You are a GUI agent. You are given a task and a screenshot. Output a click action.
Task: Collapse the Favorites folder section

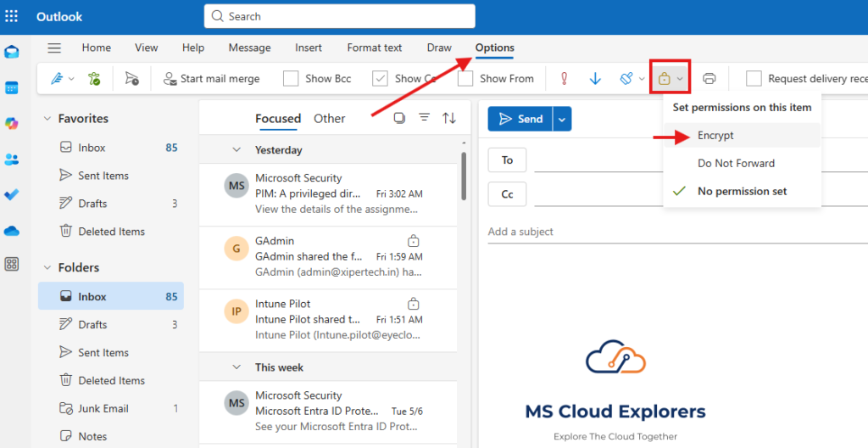pos(48,119)
